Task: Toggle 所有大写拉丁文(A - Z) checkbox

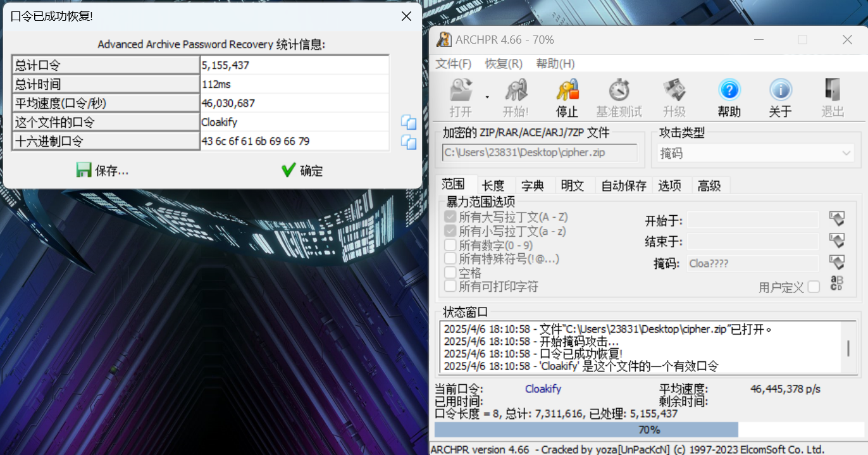Action: (x=450, y=217)
